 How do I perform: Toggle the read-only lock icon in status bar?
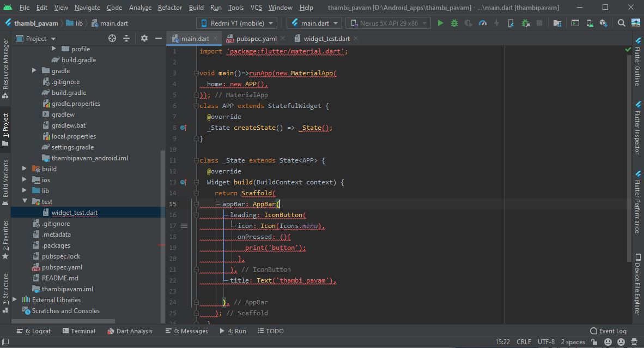[x=594, y=342]
